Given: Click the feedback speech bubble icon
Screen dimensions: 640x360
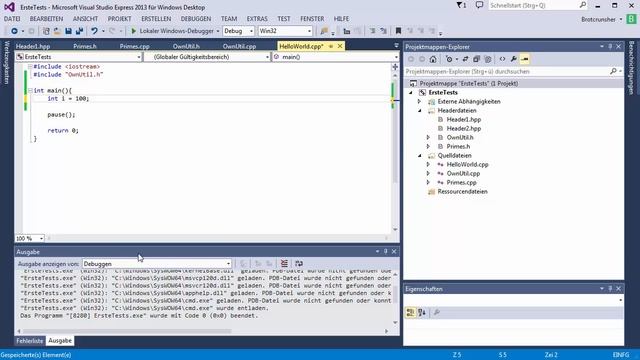Looking at the screenshot, I should tap(479, 5).
